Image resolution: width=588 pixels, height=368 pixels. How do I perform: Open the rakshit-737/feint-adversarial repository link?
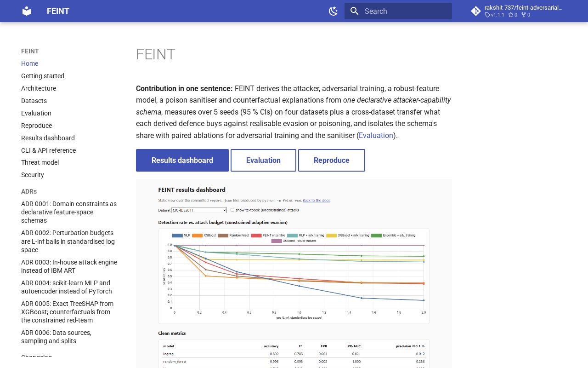tap(524, 7)
